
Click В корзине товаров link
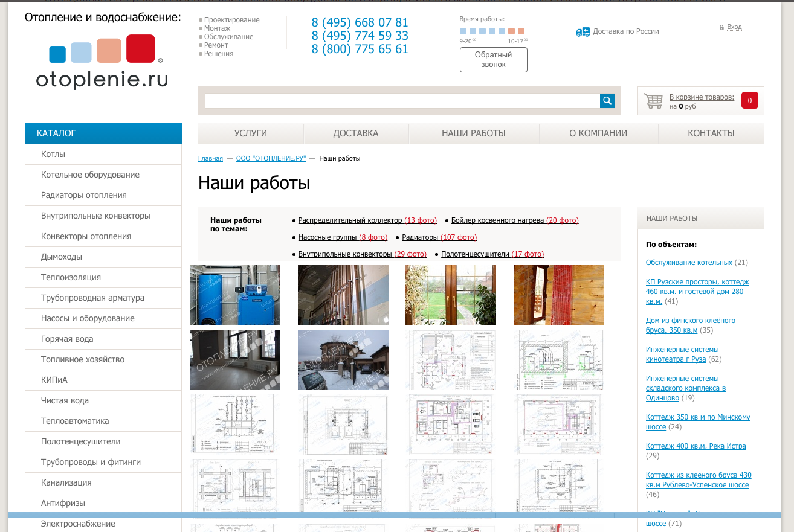tap(702, 97)
